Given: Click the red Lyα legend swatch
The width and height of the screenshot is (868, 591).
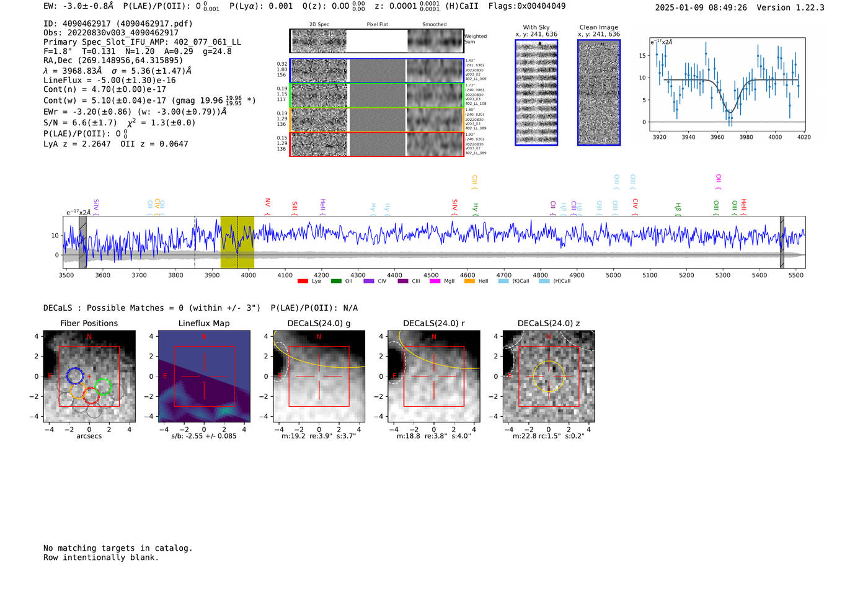Looking at the screenshot, I should pyautogui.click(x=303, y=281).
